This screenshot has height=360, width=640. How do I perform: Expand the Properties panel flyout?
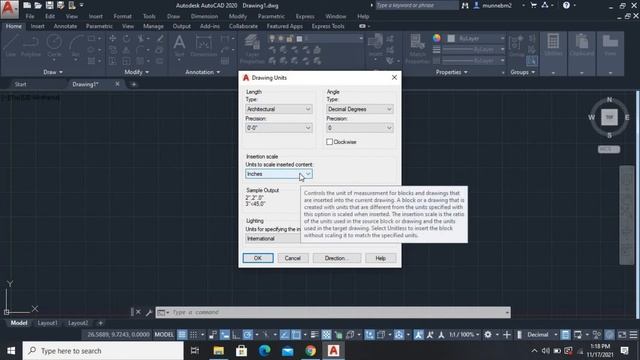click(451, 72)
